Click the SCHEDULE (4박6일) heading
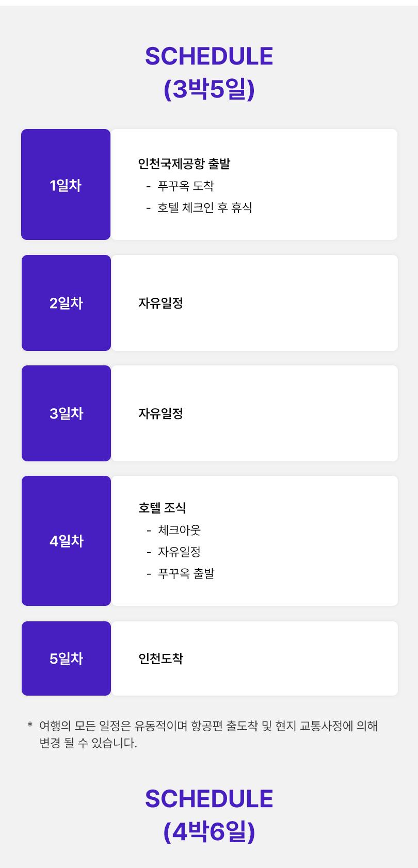 tap(209, 815)
